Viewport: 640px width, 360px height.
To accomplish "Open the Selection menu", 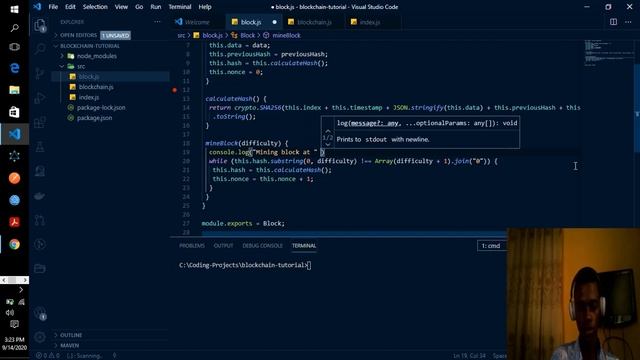I will pyautogui.click(x=95, y=7).
